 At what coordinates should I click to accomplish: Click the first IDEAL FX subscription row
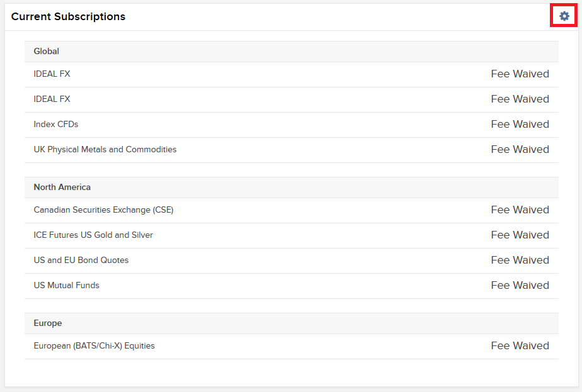point(52,74)
